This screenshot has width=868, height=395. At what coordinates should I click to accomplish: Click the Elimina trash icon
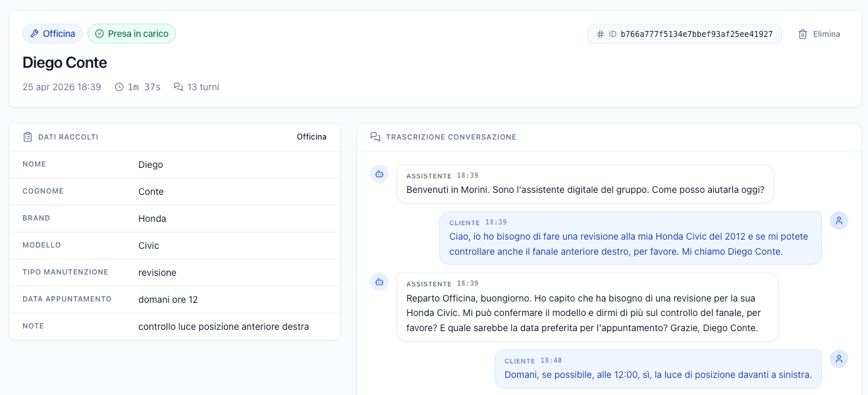tap(803, 34)
